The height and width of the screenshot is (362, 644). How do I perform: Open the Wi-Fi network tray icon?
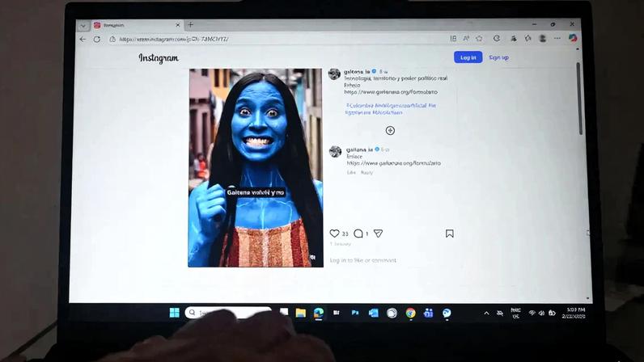(532, 314)
